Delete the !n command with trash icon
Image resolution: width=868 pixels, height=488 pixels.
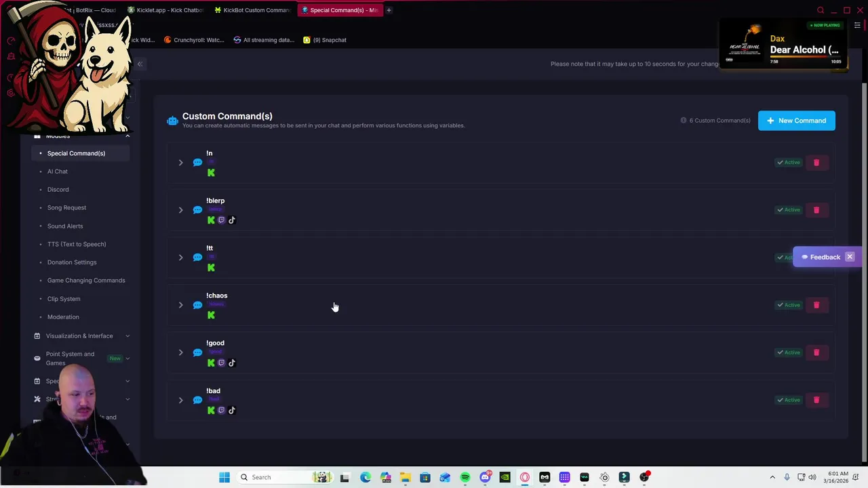click(816, 163)
